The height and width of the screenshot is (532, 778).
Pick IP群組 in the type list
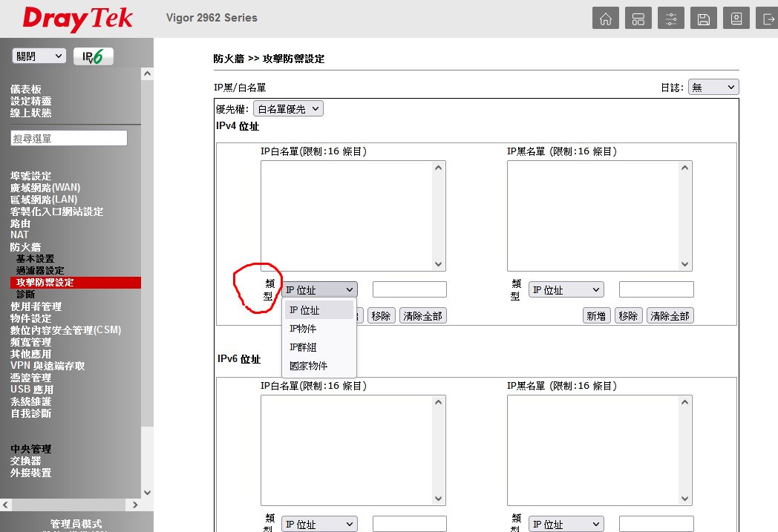click(x=303, y=347)
